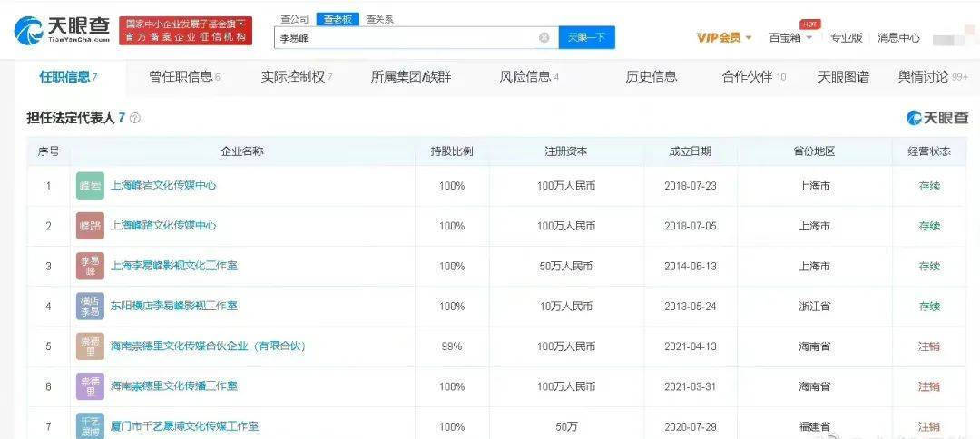
Task: Select the 查老板 search tab
Action: (338, 19)
